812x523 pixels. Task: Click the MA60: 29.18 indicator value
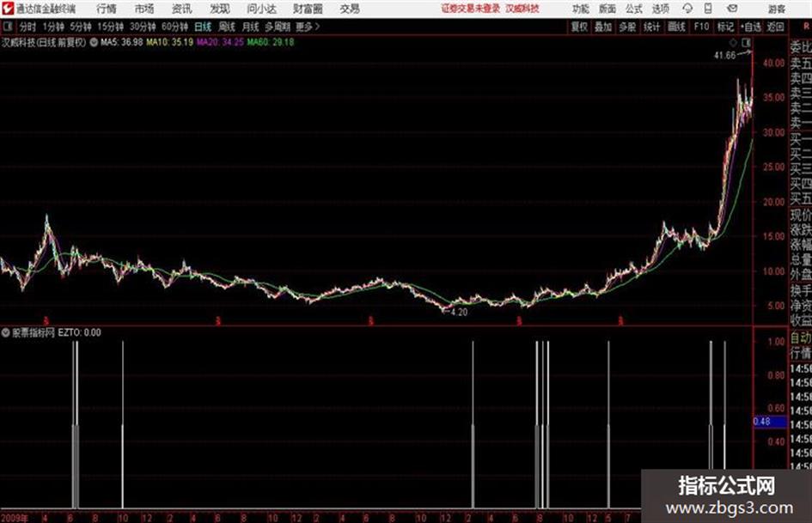pyautogui.click(x=271, y=42)
